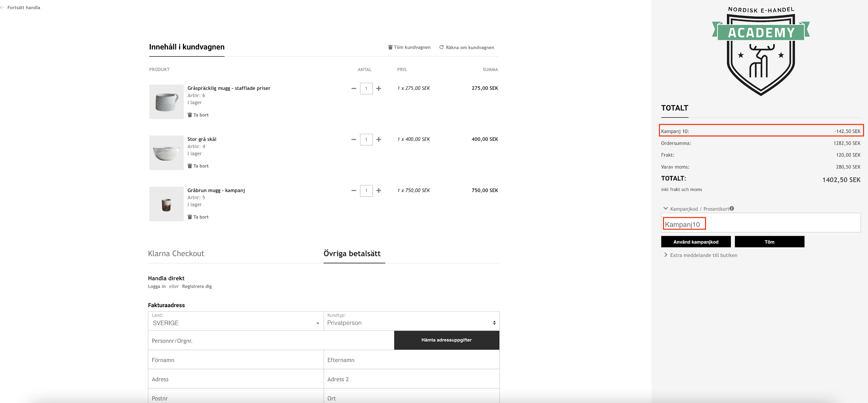Viewport: 868px width, 403px height.
Task: Increase quantity of Gråbrun mugg
Action: (379, 191)
